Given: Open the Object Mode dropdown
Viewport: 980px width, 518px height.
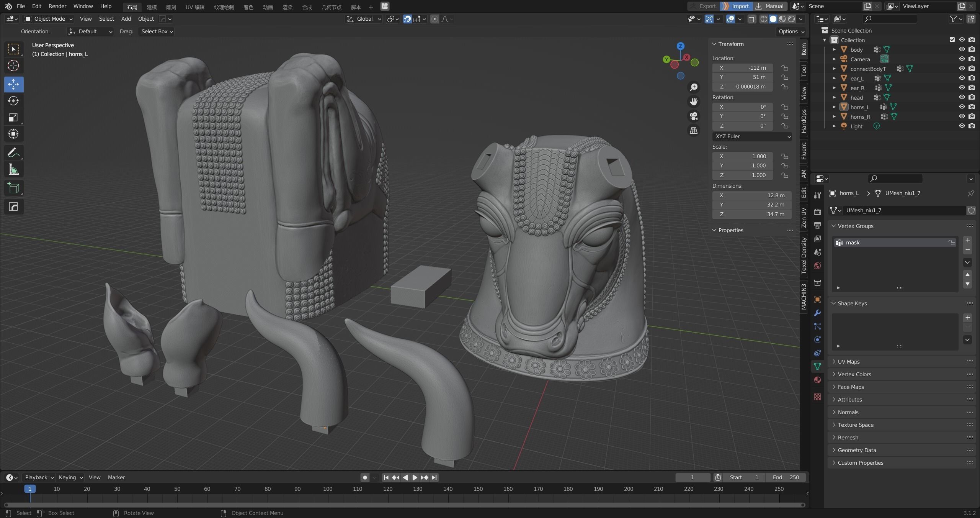Looking at the screenshot, I should tap(48, 19).
